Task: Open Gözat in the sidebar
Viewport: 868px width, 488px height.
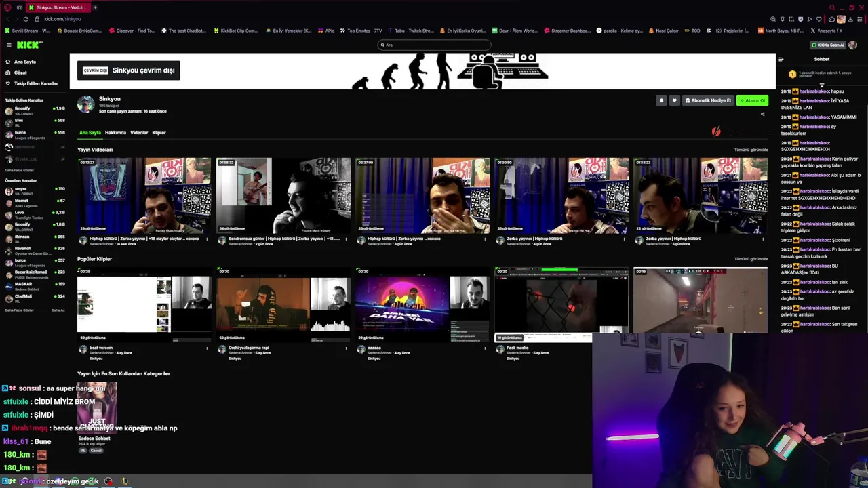Action: point(20,73)
